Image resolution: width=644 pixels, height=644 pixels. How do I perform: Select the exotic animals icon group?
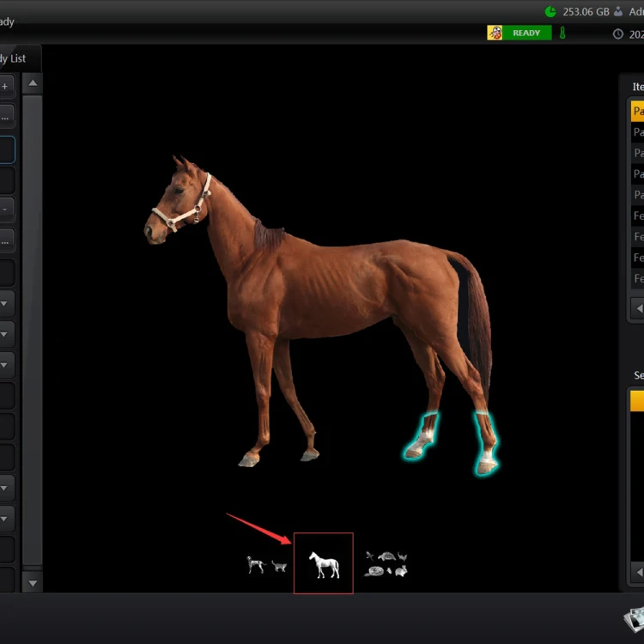point(386,564)
